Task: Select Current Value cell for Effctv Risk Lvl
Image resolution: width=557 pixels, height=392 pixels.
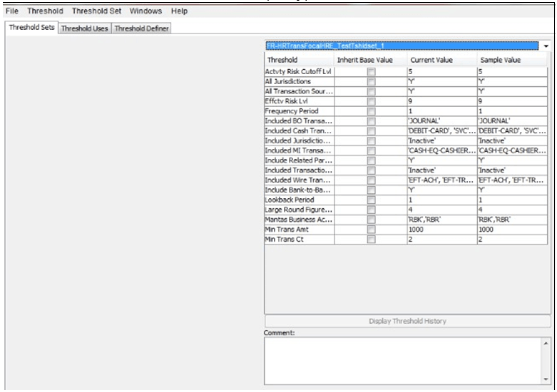Action: 442,101
